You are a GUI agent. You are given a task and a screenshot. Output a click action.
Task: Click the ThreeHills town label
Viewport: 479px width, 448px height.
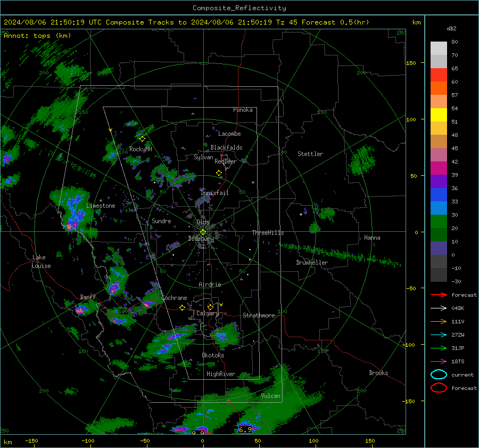click(x=268, y=233)
